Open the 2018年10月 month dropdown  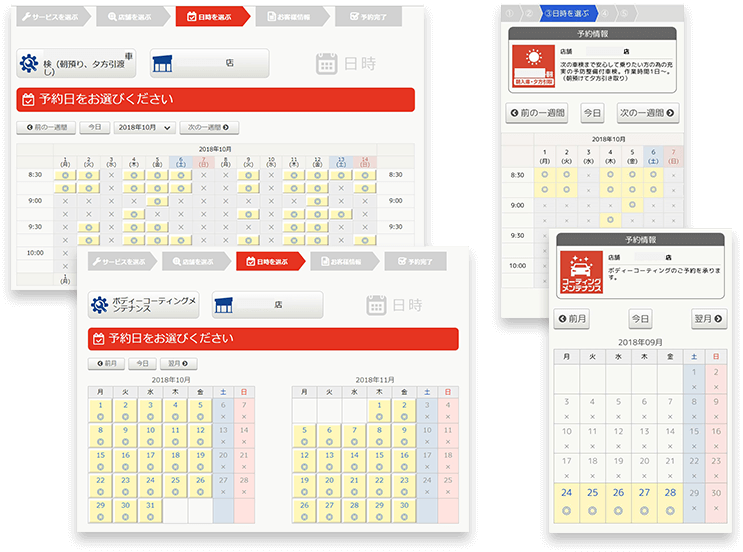click(145, 128)
